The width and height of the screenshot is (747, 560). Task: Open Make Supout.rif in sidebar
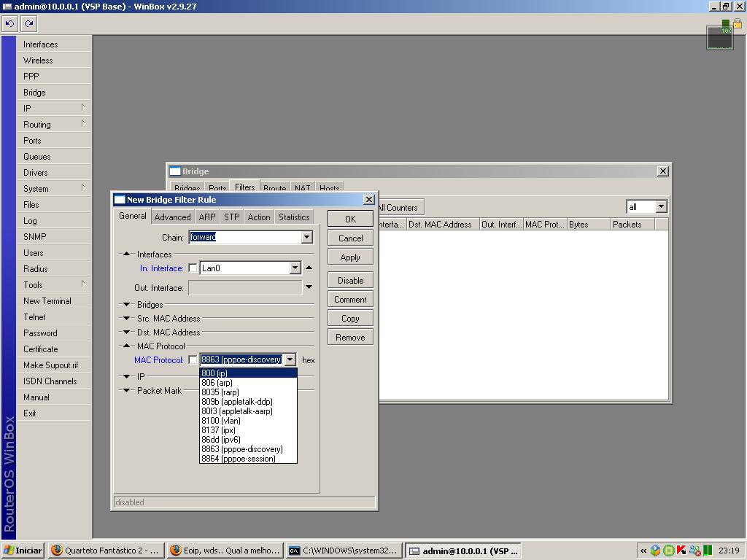click(54, 365)
